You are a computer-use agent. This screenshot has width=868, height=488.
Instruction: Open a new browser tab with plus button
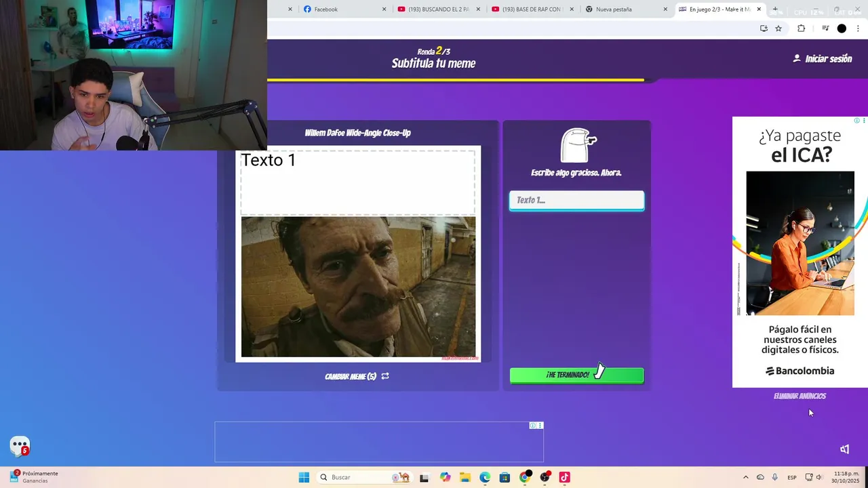coord(775,9)
